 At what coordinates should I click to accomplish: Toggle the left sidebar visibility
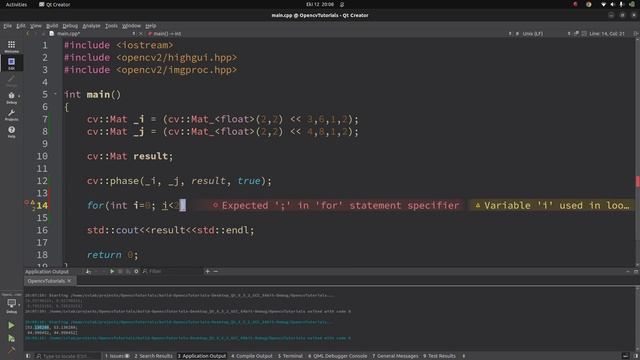pos(28,356)
